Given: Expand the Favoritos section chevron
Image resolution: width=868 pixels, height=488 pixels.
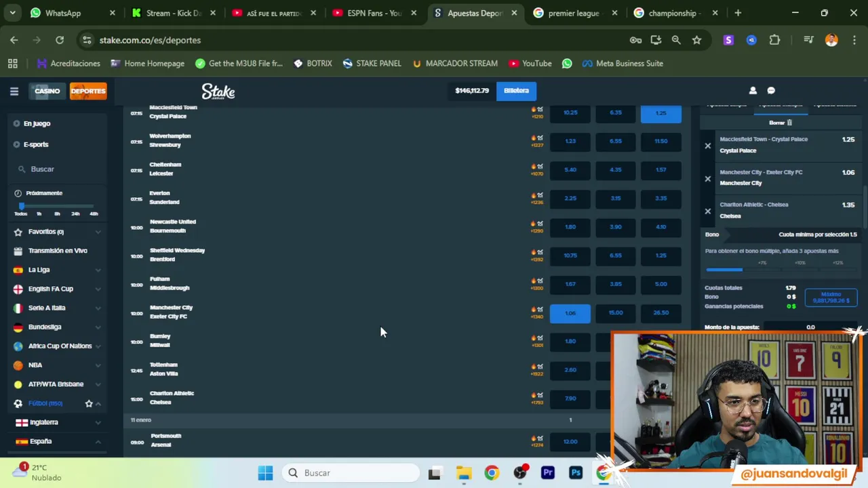Looking at the screenshot, I should (98, 232).
